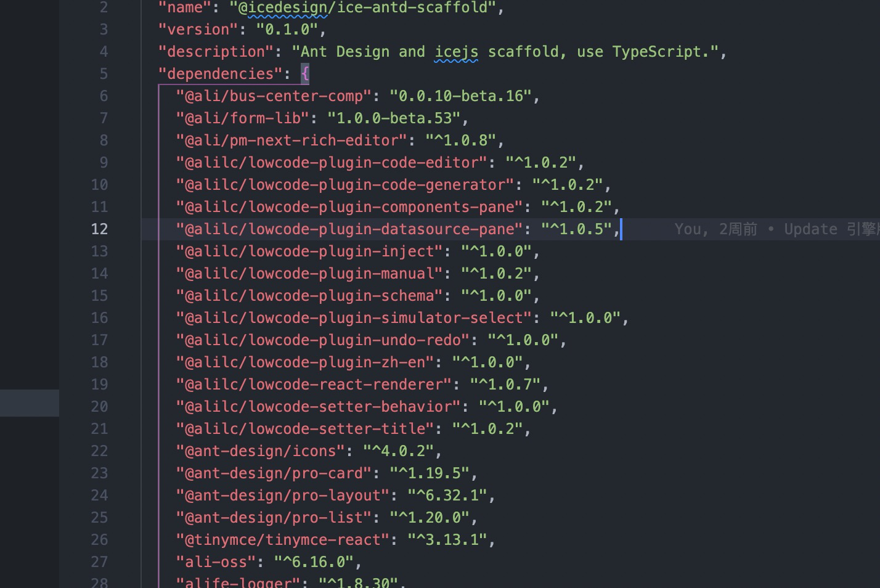Click the lowcode-plugin-zh-en package name
Image resolution: width=880 pixels, height=588 pixels.
coord(305,362)
